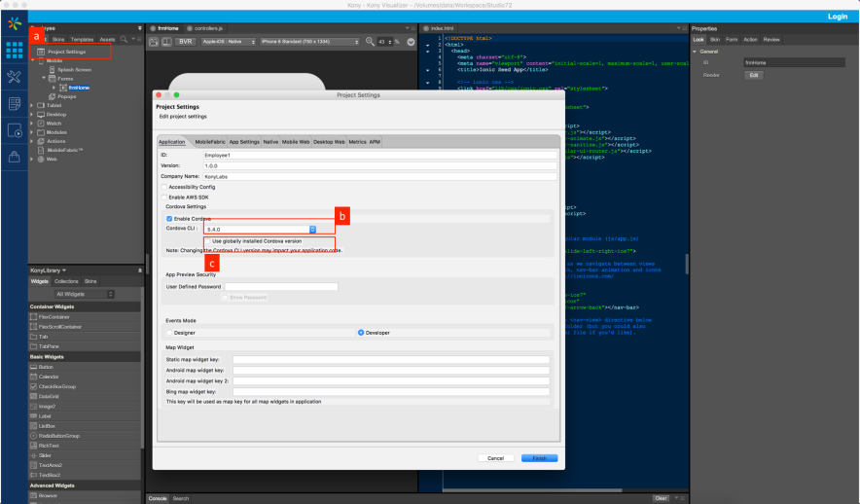860x504 pixels.
Task: Select Designer events mode radio
Action: click(169, 333)
